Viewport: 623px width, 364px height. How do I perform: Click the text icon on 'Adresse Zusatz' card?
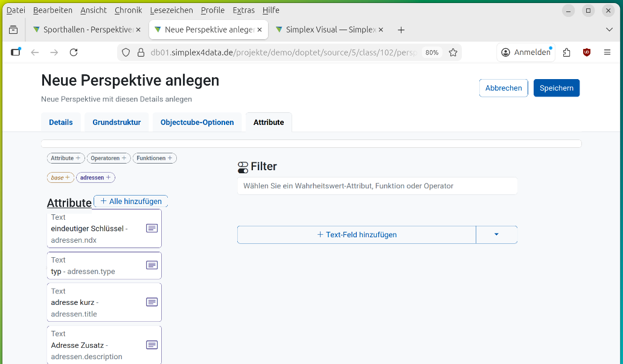pyautogui.click(x=152, y=345)
